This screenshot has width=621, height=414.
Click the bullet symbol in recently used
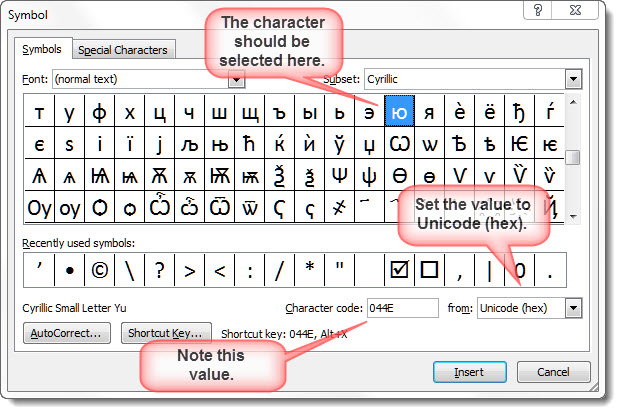click(67, 270)
